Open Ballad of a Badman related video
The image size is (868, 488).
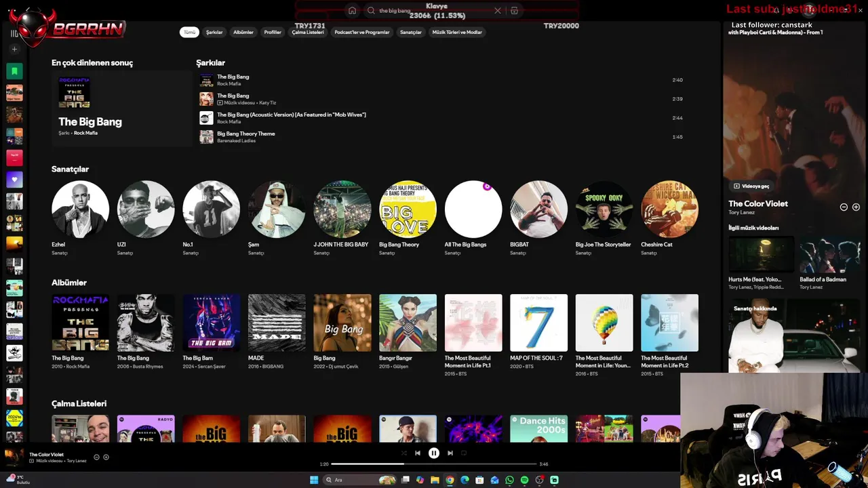pos(830,254)
